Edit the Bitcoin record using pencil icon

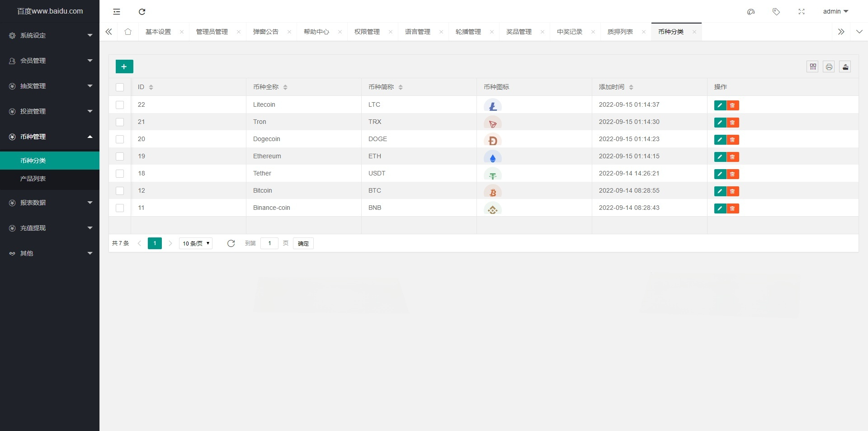pos(720,191)
